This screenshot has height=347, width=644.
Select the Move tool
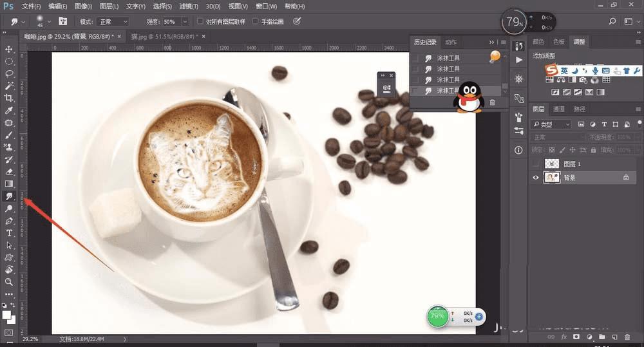click(x=9, y=50)
